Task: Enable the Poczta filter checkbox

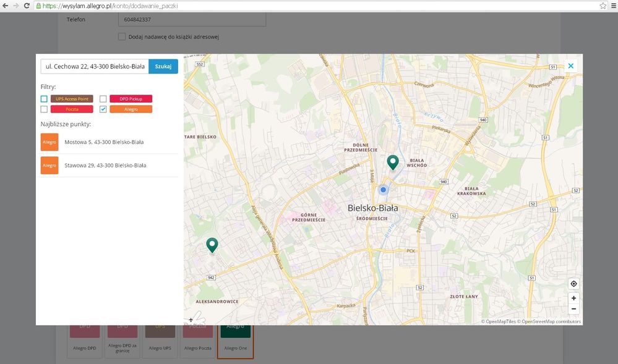Action: coord(44,109)
